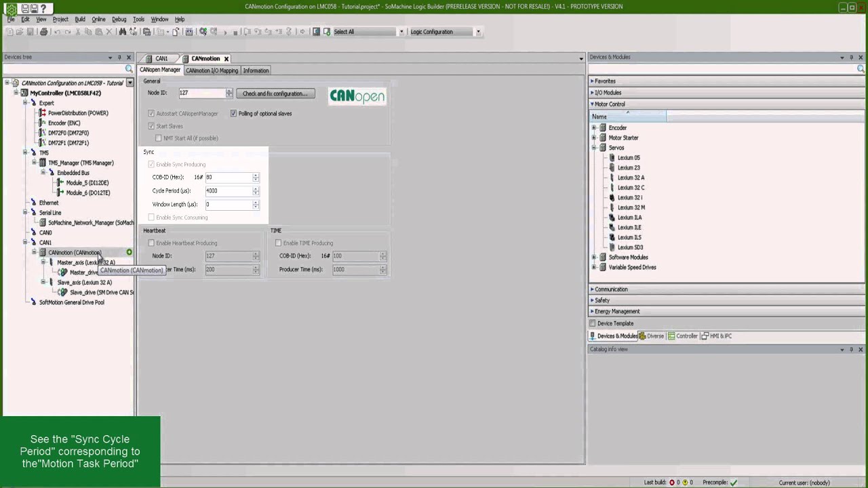Click Check and fix configuration button
This screenshot has height=488, width=868.
pyautogui.click(x=275, y=94)
